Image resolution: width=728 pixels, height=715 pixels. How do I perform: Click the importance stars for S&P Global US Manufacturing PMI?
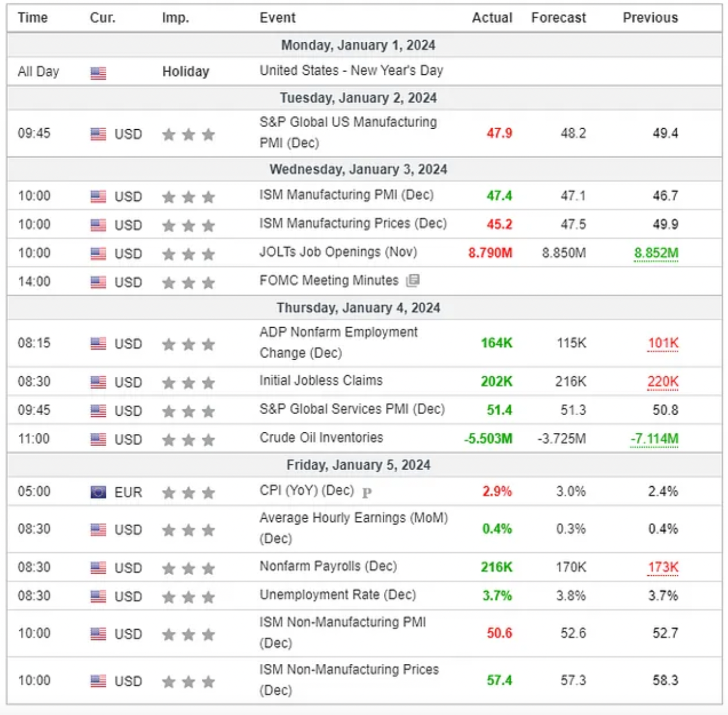click(188, 134)
